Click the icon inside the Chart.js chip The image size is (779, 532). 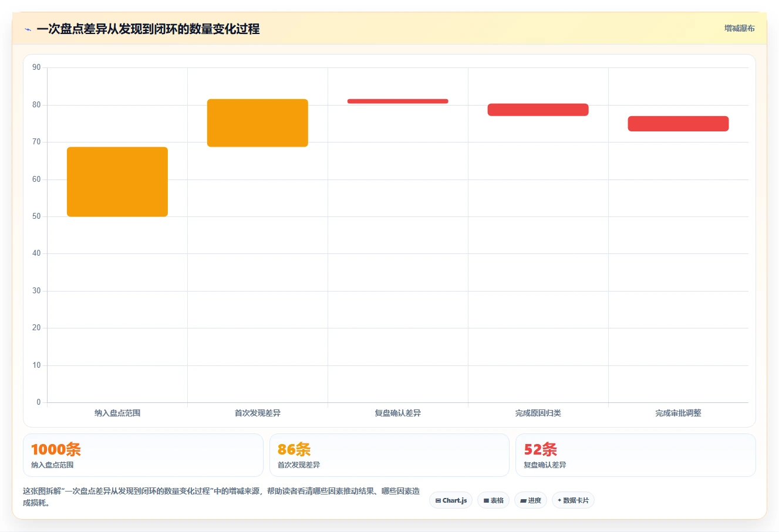tap(438, 501)
